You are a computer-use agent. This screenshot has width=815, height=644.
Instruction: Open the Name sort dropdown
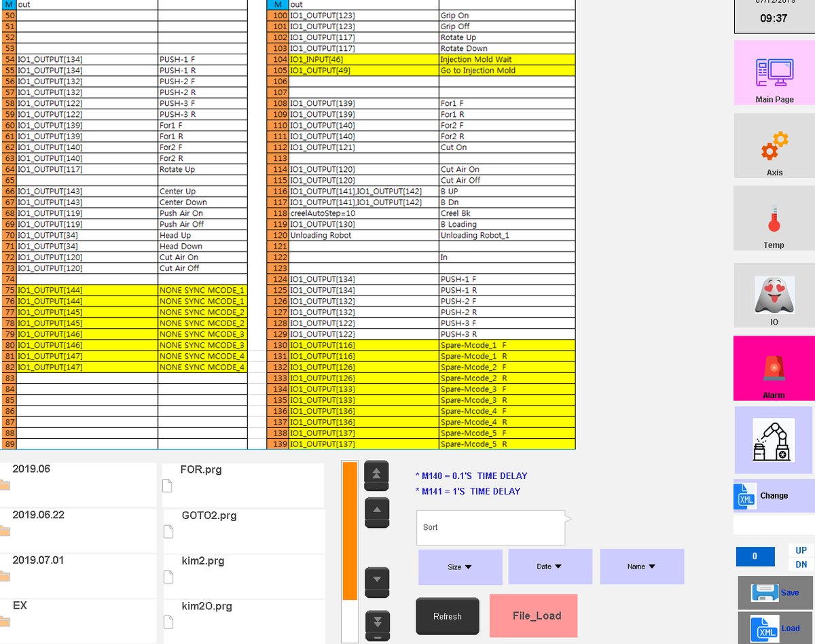642,567
